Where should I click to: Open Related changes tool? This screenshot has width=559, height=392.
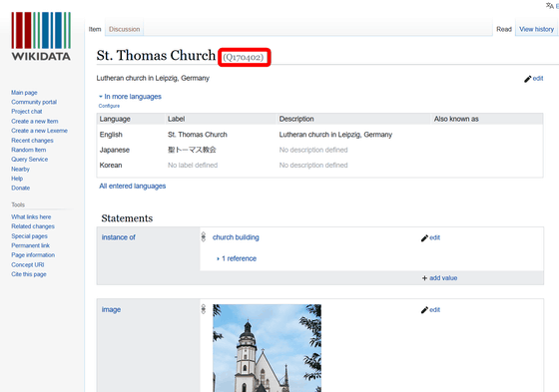coord(33,226)
